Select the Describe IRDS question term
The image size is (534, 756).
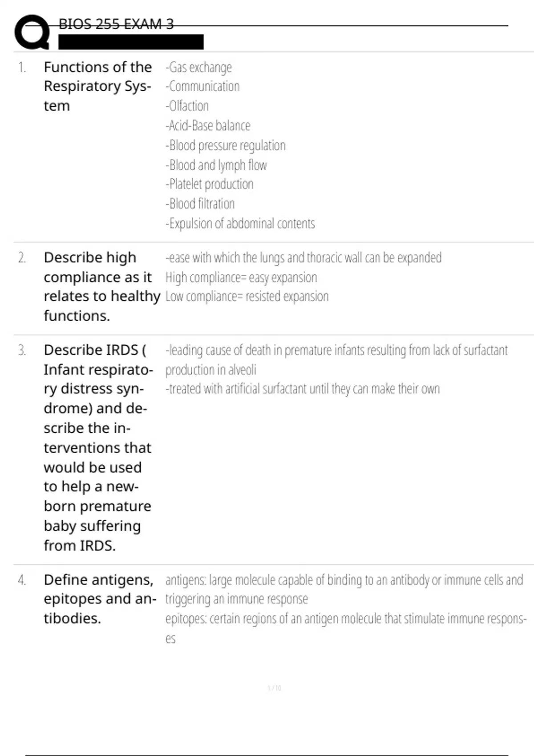98,447
